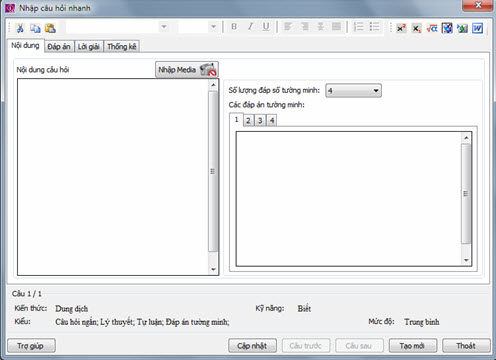Switch to the Lời giải tab
This screenshot has height=360, width=496.
tap(88, 47)
